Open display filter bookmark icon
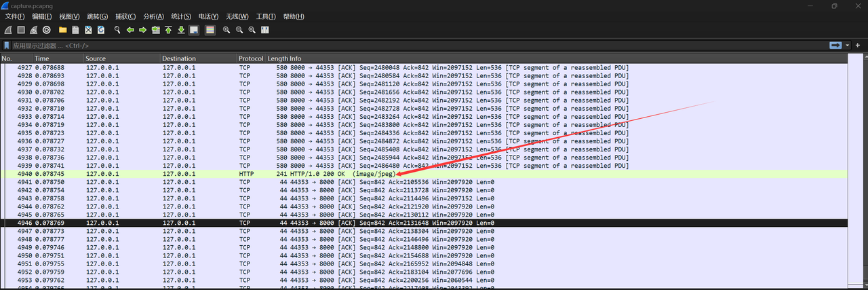The width and height of the screenshot is (868, 290). [x=6, y=46]
